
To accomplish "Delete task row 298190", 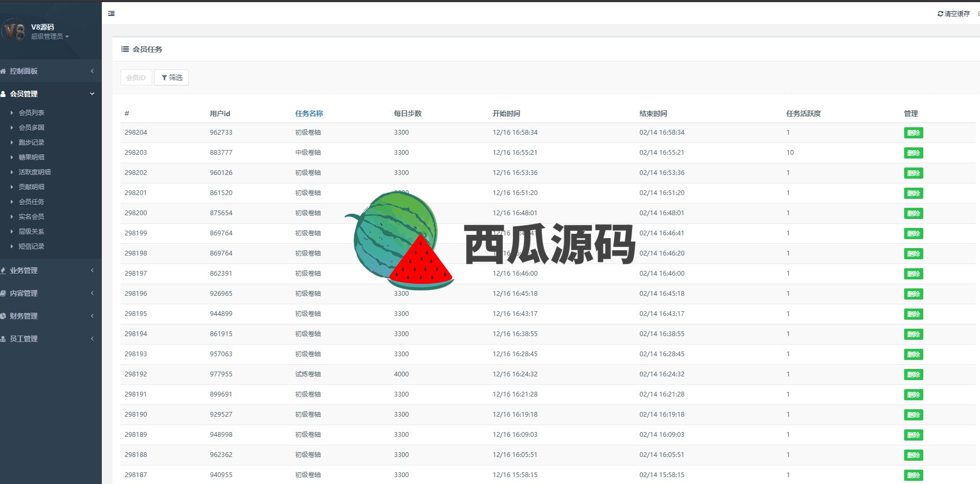I will [x=913, y=415].
